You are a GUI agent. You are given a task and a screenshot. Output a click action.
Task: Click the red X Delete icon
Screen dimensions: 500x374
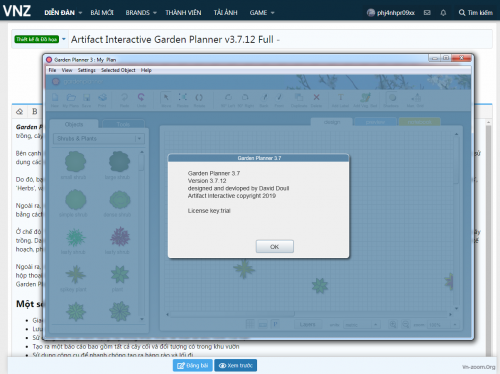tap(316, 97)
